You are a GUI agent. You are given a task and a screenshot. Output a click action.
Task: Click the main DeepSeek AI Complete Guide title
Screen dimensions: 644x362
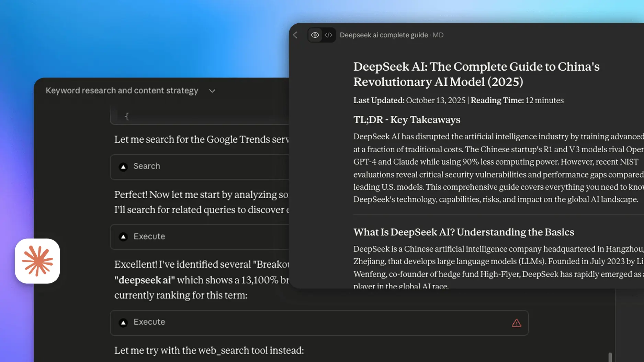(x=476, y=74)
